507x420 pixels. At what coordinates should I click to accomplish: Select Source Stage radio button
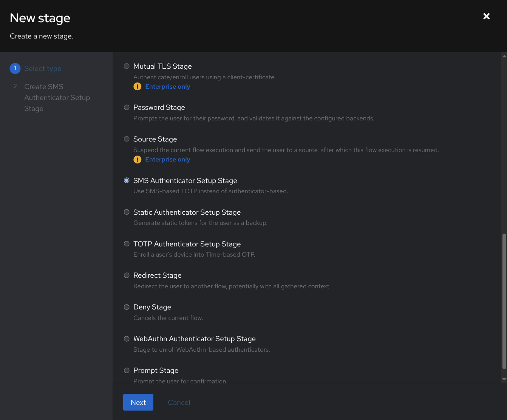[x=127, y=139]
